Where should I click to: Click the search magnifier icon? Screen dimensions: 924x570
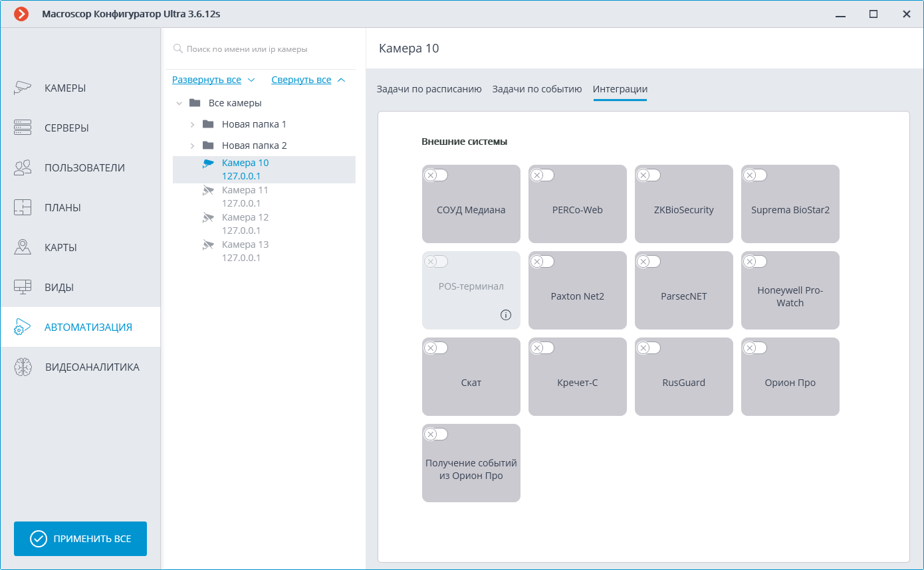177,48
